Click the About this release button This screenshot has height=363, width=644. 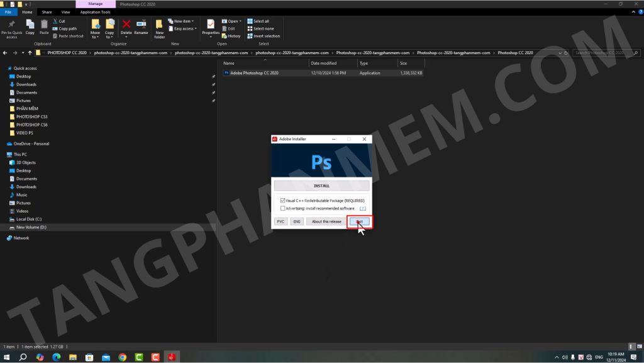[326, 221]
